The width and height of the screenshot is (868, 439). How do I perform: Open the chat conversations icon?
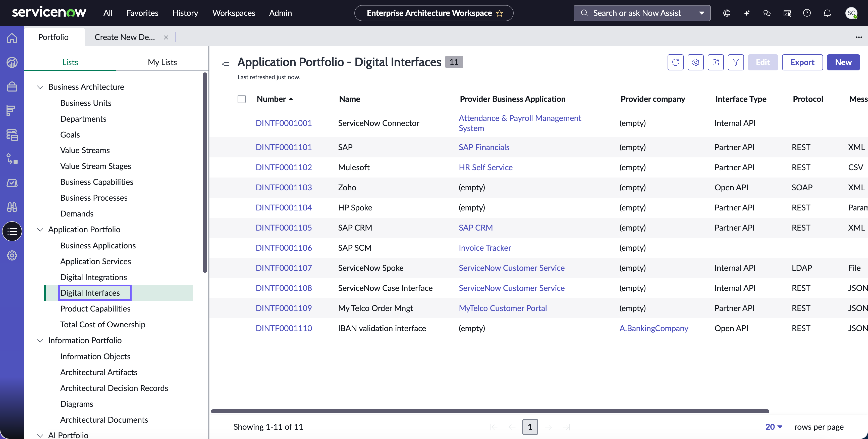click(x=767, y=13)
